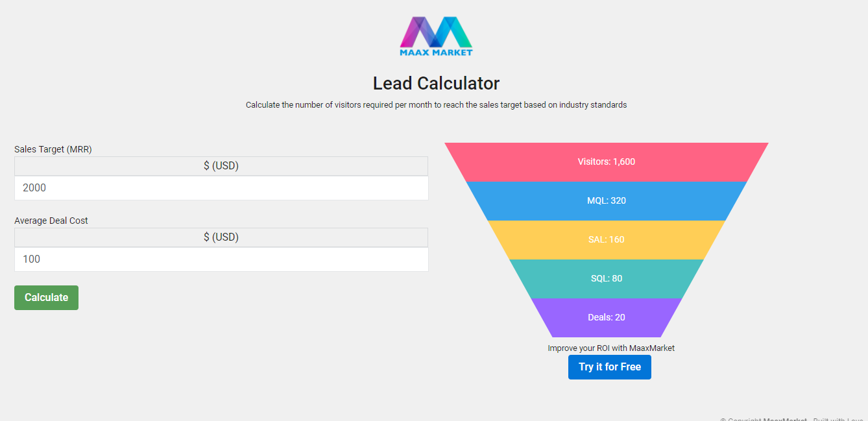Click the MAAX MARKET wordmark below the emblem
Image resolution: width=868 pixels, height=421 pixels.
(436, 52)
